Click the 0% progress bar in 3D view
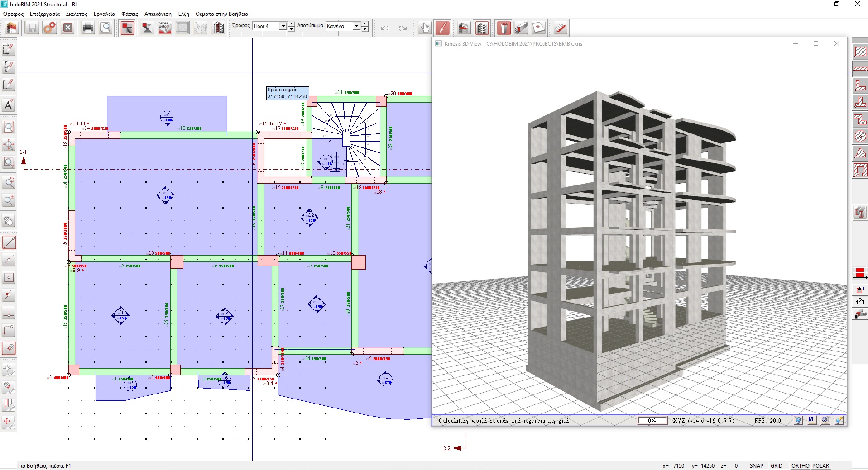The image size is (868, 470). pyautogui.click(x=652, y=420)
